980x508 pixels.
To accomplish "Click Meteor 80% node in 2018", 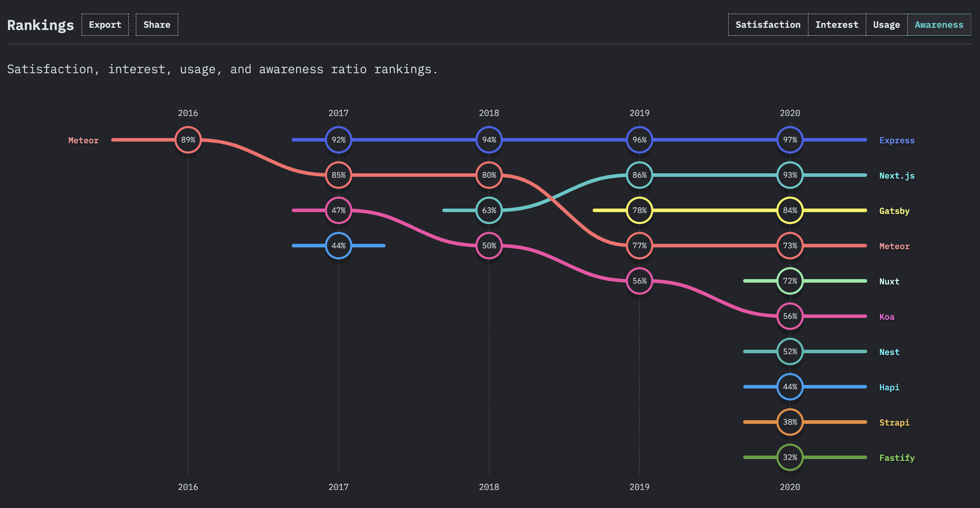I will click(x=489, y=175).
